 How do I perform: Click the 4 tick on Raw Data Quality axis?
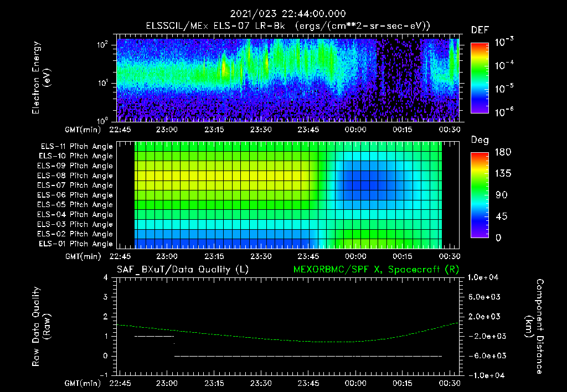pos(106,277)
